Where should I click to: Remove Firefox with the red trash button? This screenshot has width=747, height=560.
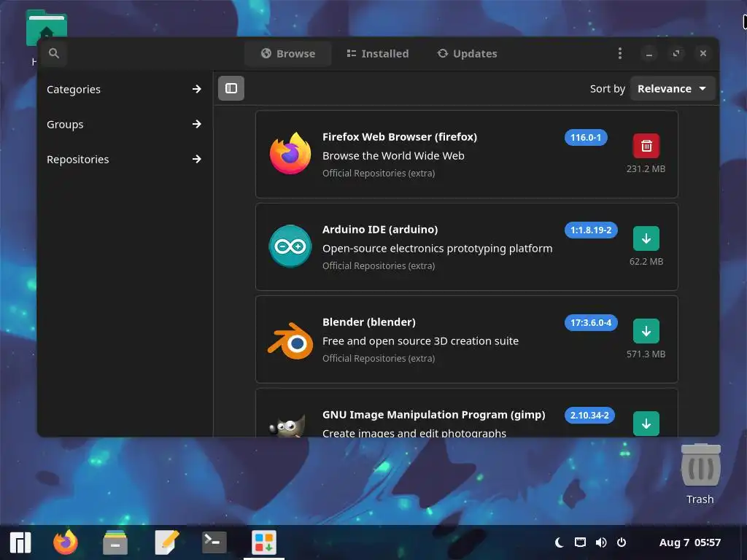(x=646, y=146)
